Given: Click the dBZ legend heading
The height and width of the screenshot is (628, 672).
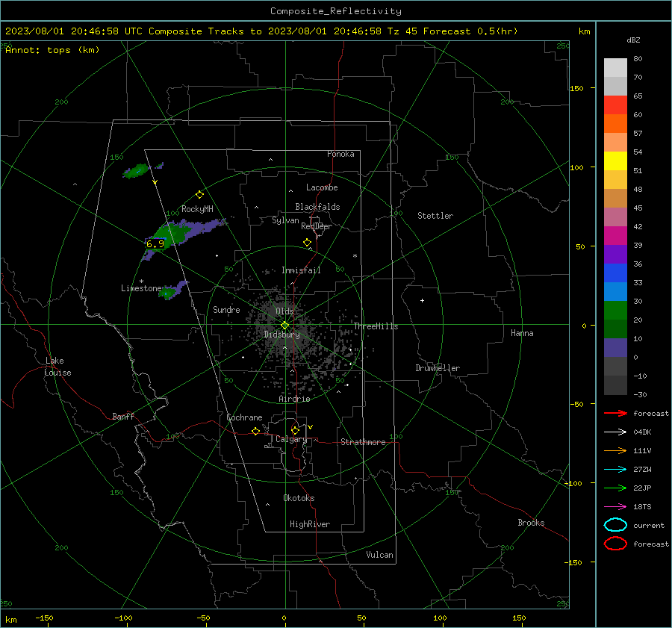Looking at the screenshot, I should (x=633, y=40).
